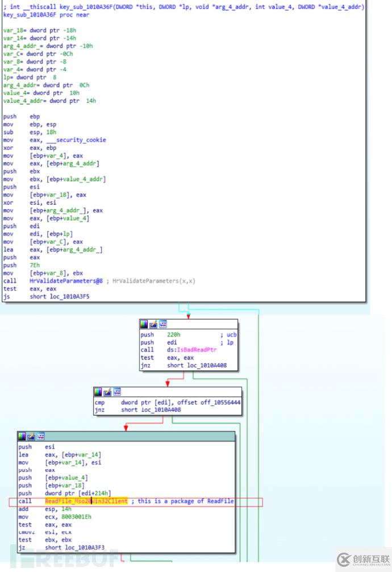392x572 pixels.
Task: Click the 'push 7Eh' instruction
Action: pyautogui.click(x=22, y=265)
